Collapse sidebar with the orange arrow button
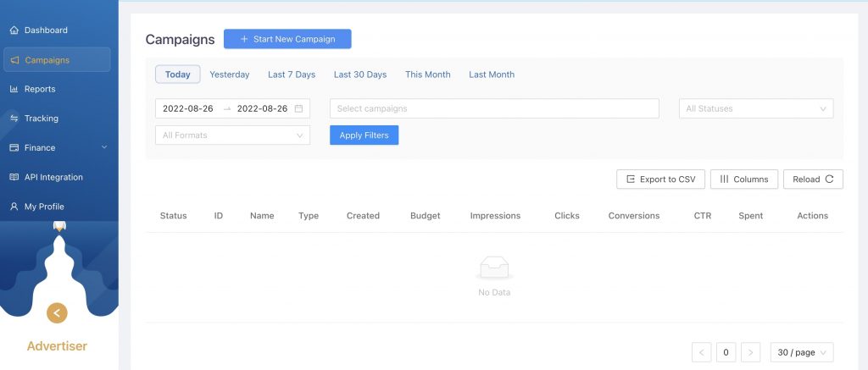868x370 pixels. coord(57,312)
